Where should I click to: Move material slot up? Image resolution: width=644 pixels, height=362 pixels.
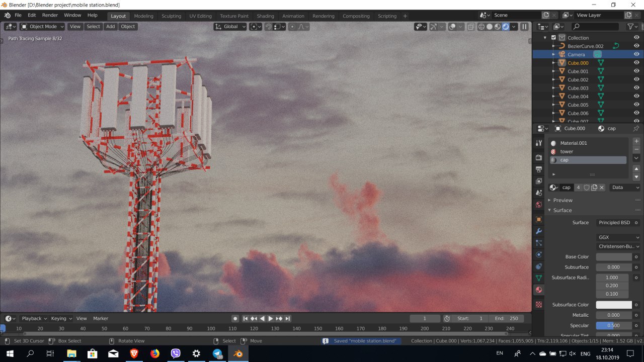pos(636,169)
